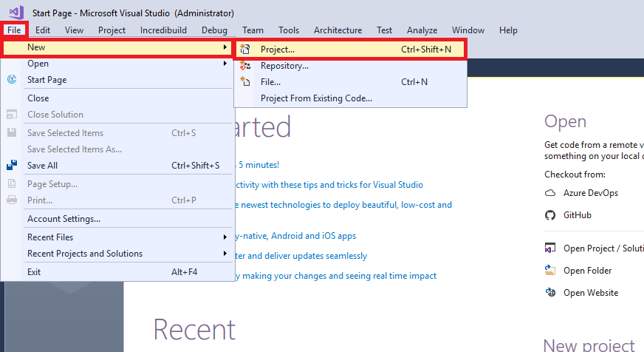
Task: Click the Print printer icon
Action: pos(12,200)
